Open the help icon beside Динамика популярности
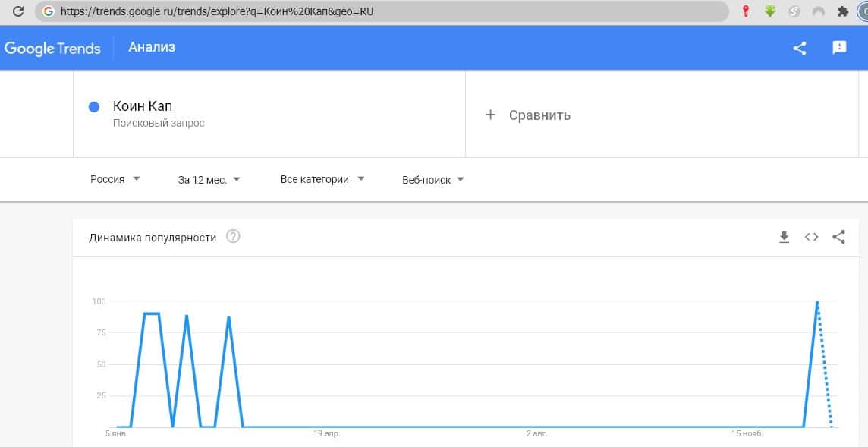 point(234,237)
